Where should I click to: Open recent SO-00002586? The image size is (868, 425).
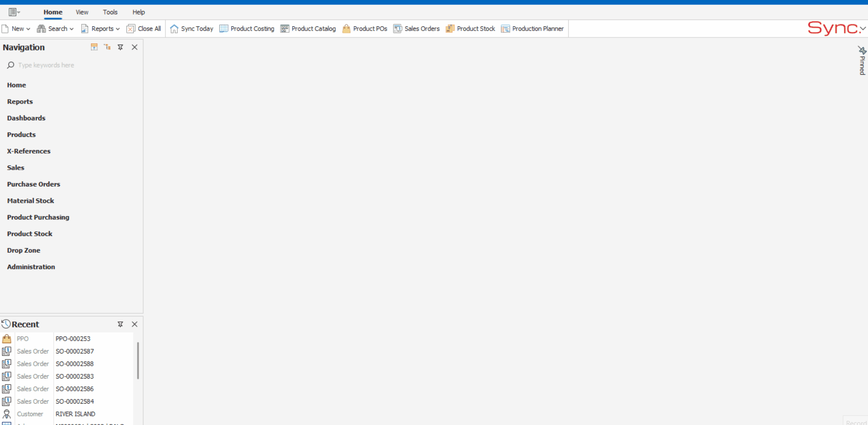(x=75, y=389)
